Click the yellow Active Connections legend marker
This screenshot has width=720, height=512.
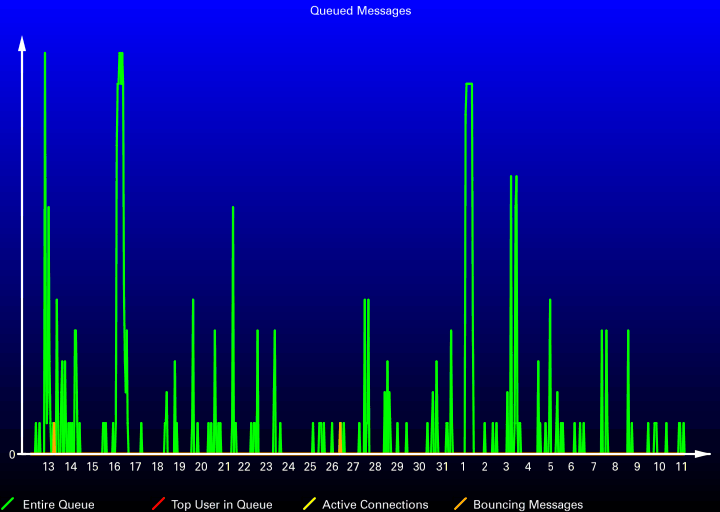pos(308,504)
